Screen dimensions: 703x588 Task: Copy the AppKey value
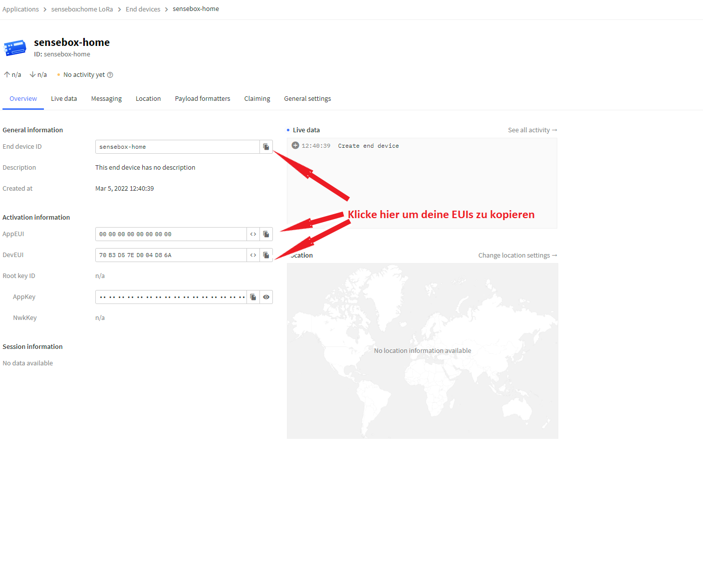(x=253, y=297)
